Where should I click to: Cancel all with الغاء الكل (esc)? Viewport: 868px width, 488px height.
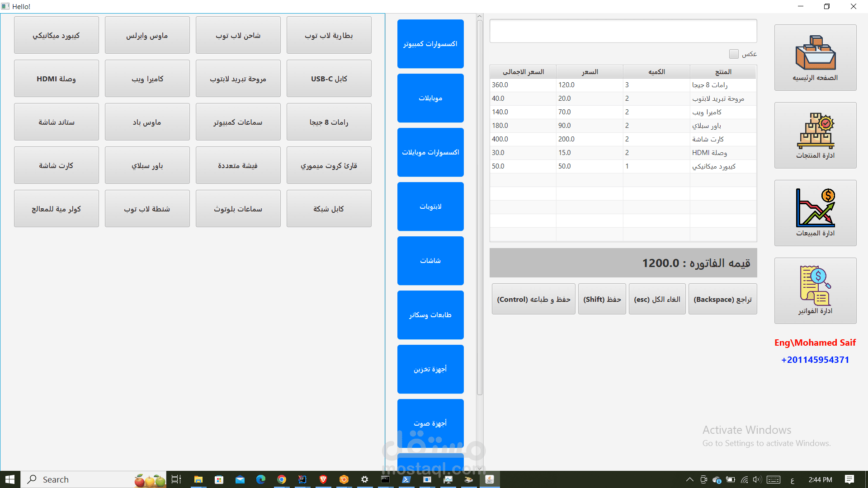657,299
